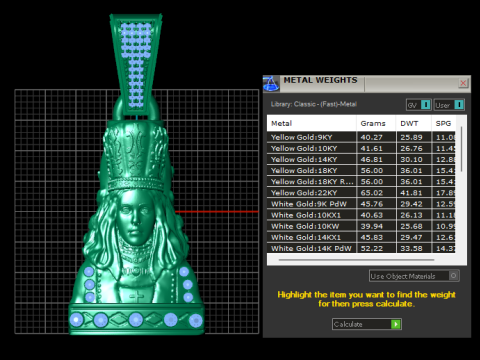Select White Gold:14K PdW row
Screen dimensions: 480x360
[x=361, y=248]
